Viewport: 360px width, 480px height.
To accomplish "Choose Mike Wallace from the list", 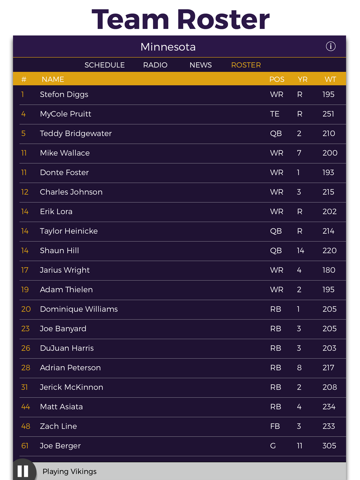I will pyautogui.click(x=180, y=153).
